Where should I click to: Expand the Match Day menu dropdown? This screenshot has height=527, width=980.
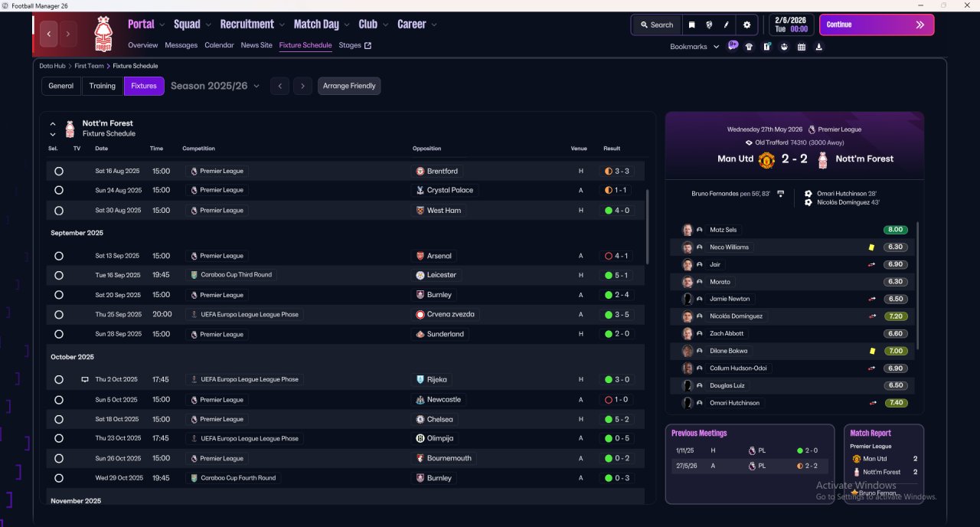[x=347, y=25]
